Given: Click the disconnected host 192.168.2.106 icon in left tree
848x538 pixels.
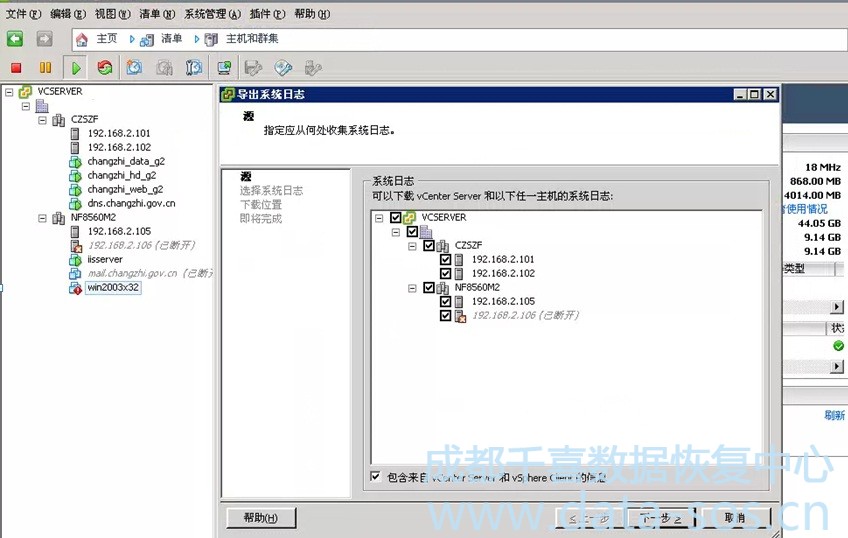Looking at the screenshot, I should [x=76, y=245].
